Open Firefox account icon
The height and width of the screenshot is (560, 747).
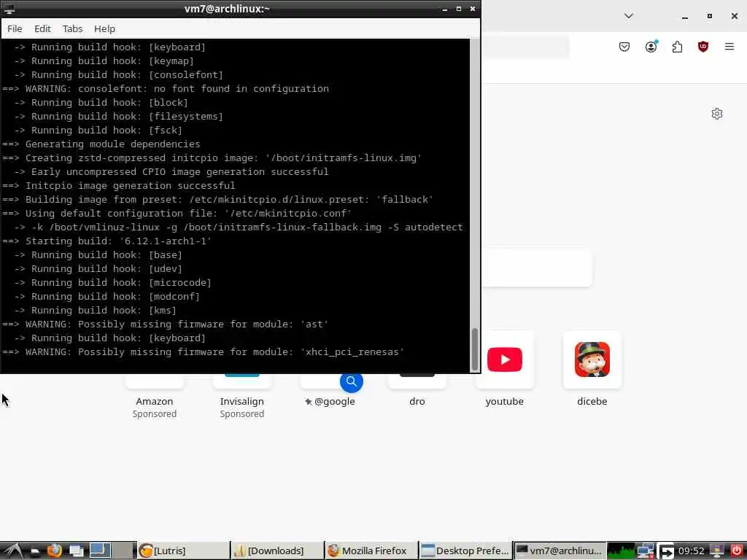(x=651, y=47)
